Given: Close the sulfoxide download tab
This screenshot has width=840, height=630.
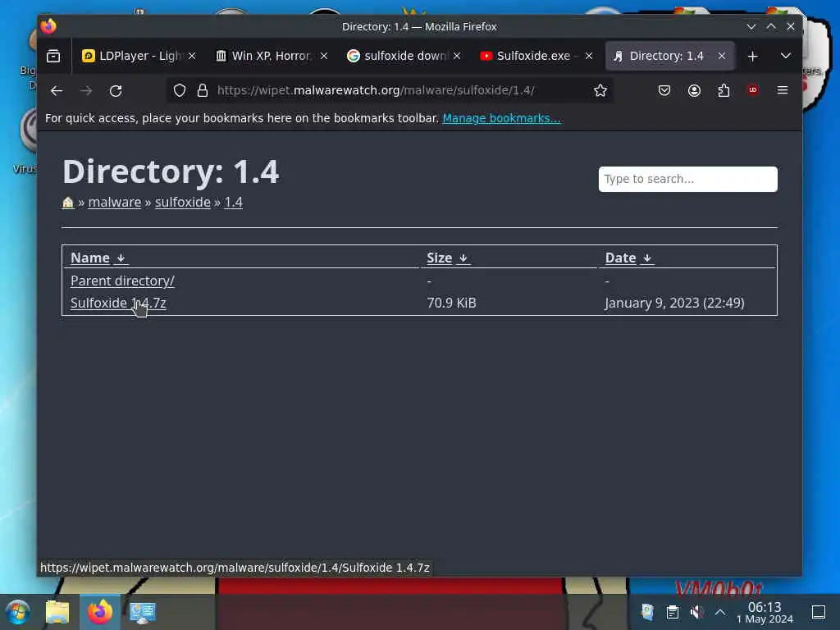Looking at the screenshot, I should pyautogui.click(x=456, y=56).
